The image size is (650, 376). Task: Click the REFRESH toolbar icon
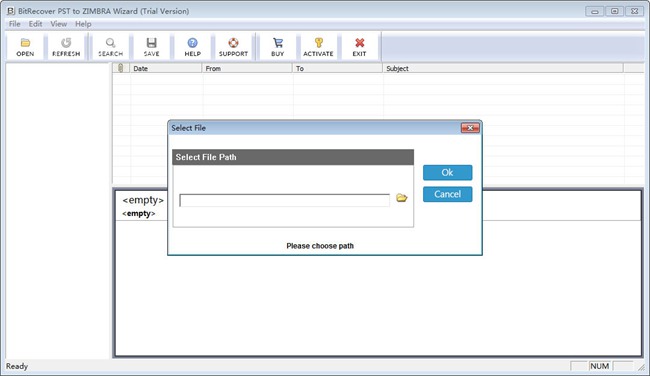(x=66, y=47)
